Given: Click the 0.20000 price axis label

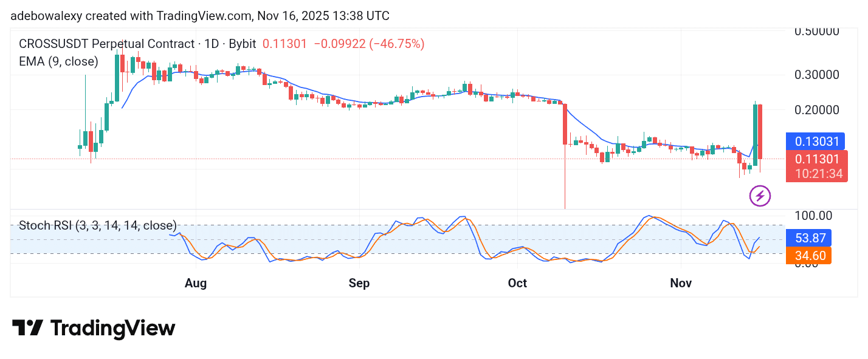Looking at the screenshot, I should point(817,110).
